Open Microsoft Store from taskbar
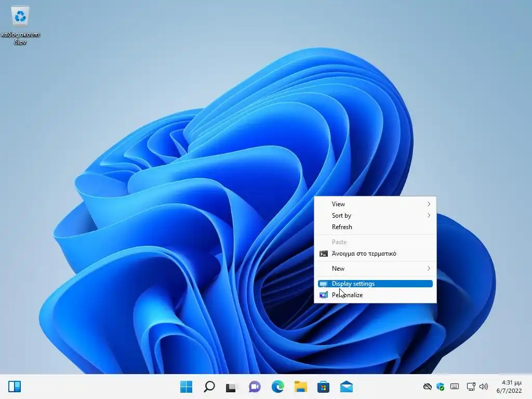The height and width of the screenshot is (399, 532). coord(323,387)
